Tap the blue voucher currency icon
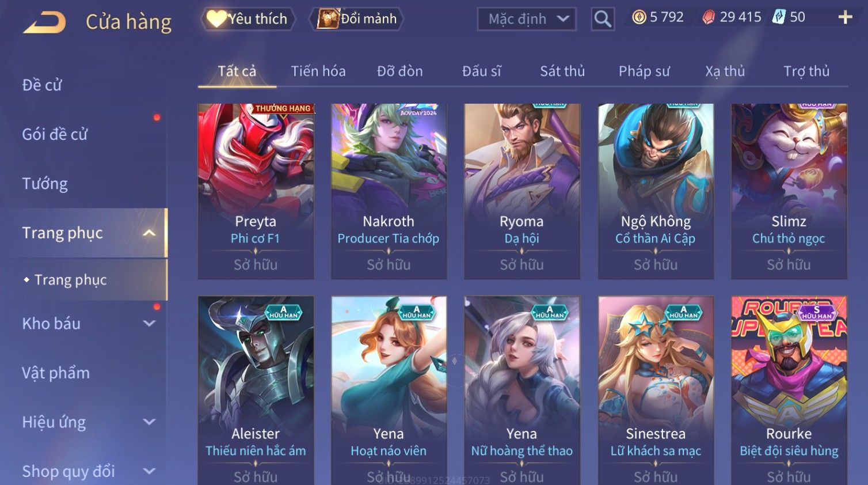 779,17
